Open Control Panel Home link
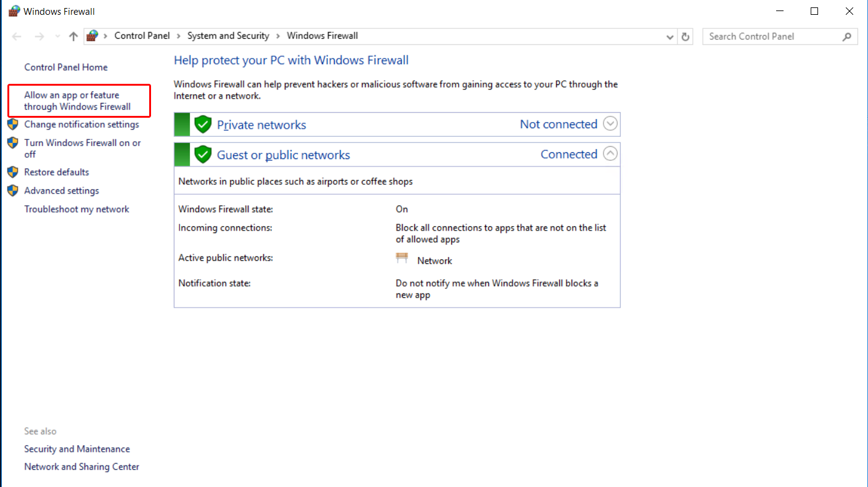This screenshot has height=487, width=868. click(66, 67)
